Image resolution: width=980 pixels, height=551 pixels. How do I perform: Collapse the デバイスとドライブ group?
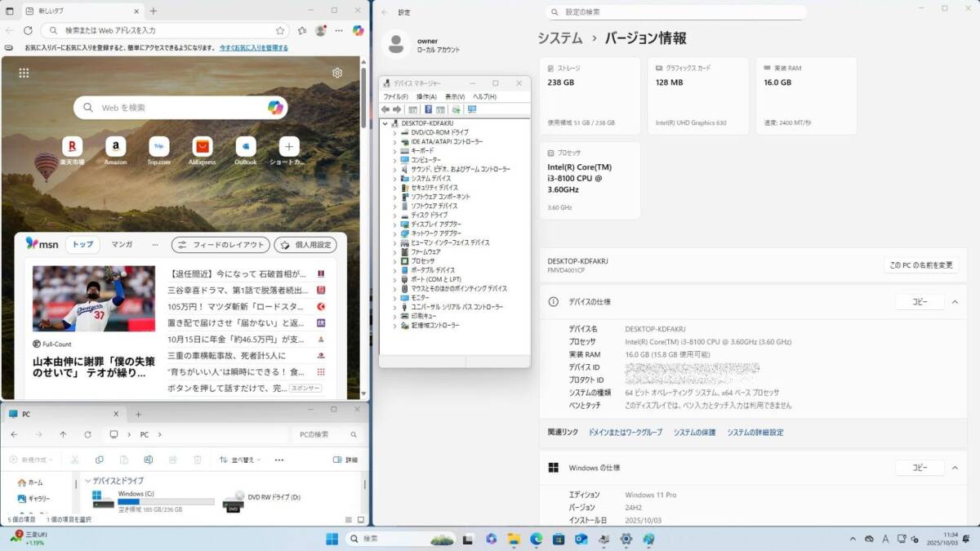(88, 481)
